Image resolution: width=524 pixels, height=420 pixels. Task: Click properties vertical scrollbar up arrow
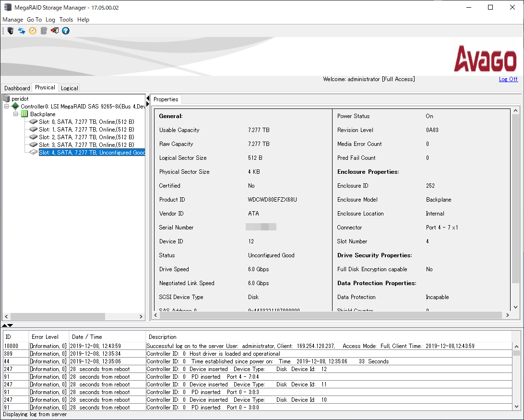pos(515,111)
